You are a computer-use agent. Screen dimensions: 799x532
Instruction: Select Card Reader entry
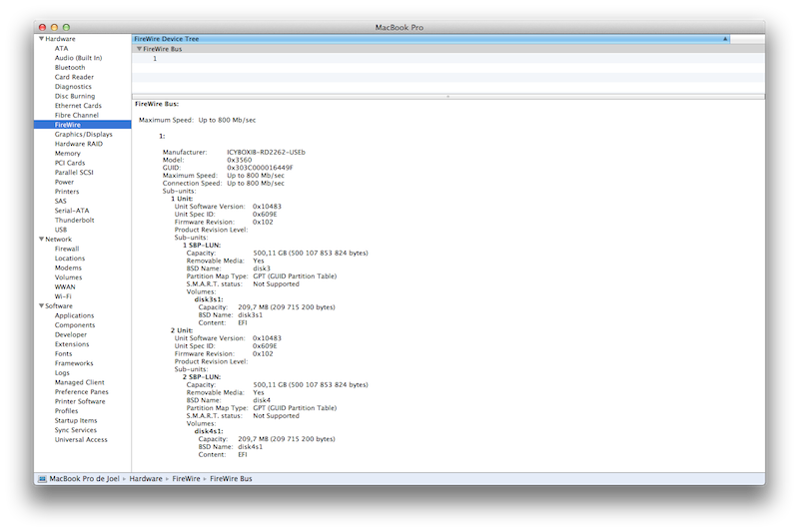(x=74, y=77)
